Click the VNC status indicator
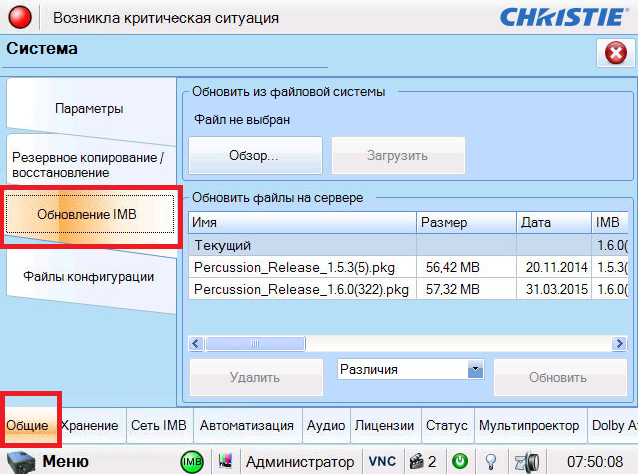This screenshot has width=638, height=474. [382, 461]
